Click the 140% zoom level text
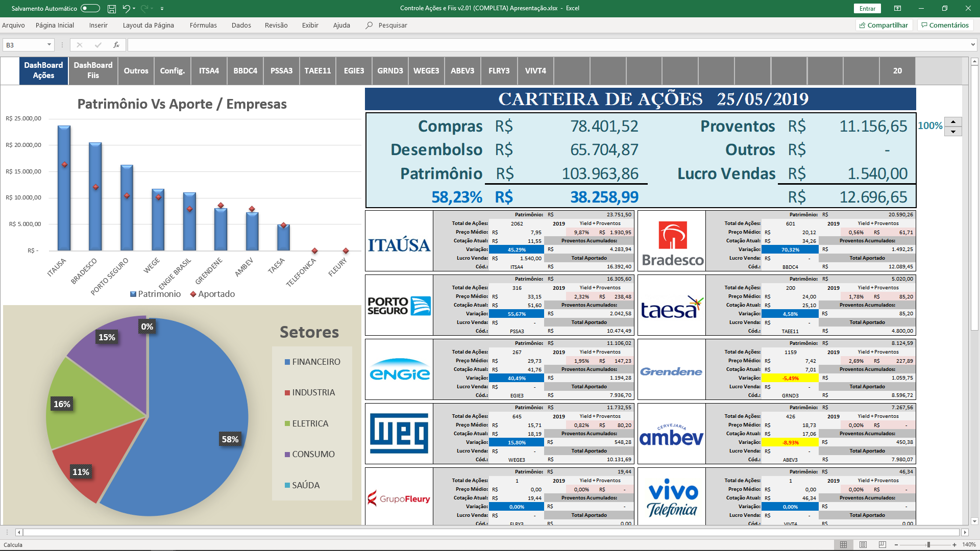Viewport: 980px width, 551px height. click(969, 545)
